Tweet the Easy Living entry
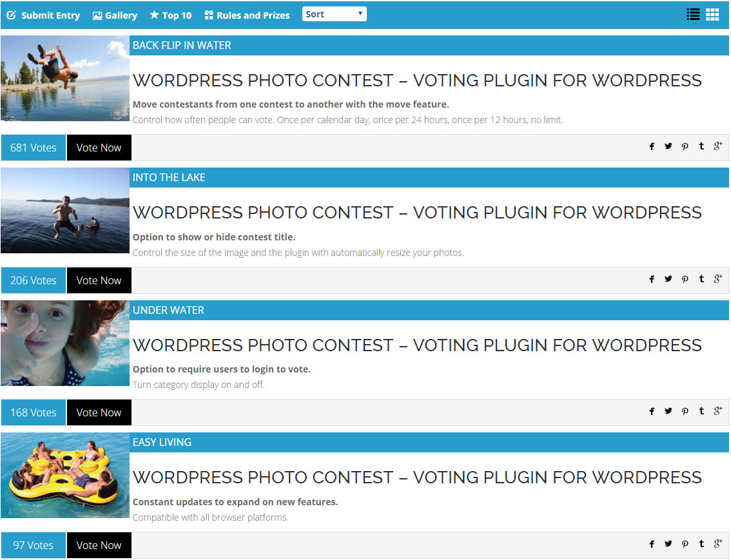Image resolution: width=731 pixels, height=560 pixels. coord(668,543)
